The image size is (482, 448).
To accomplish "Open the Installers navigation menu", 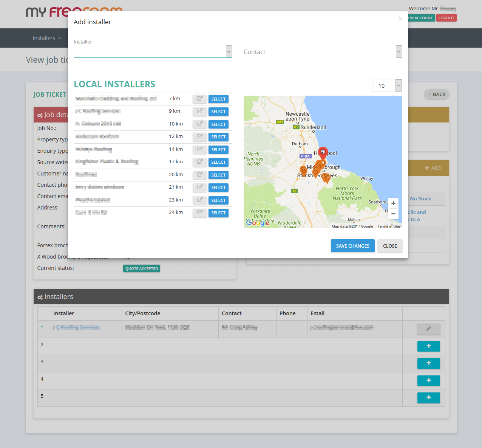I will click(x=47, y=38).
